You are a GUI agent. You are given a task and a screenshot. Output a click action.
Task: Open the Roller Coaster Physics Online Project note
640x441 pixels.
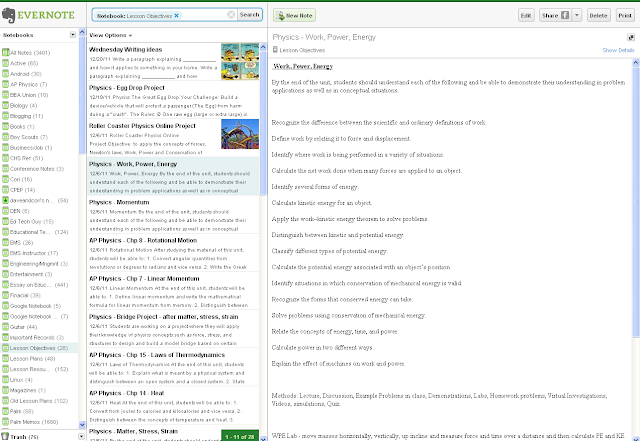[x=173, y=138]
